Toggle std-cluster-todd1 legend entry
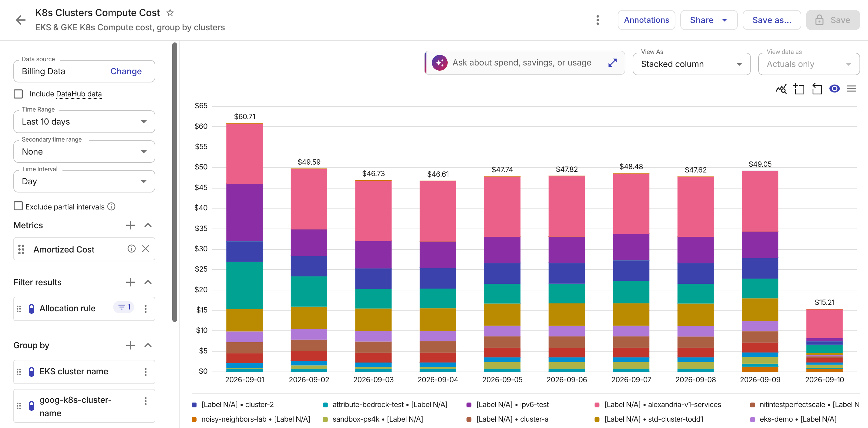This screenshot has height=428, width=868. coord(649,419)
